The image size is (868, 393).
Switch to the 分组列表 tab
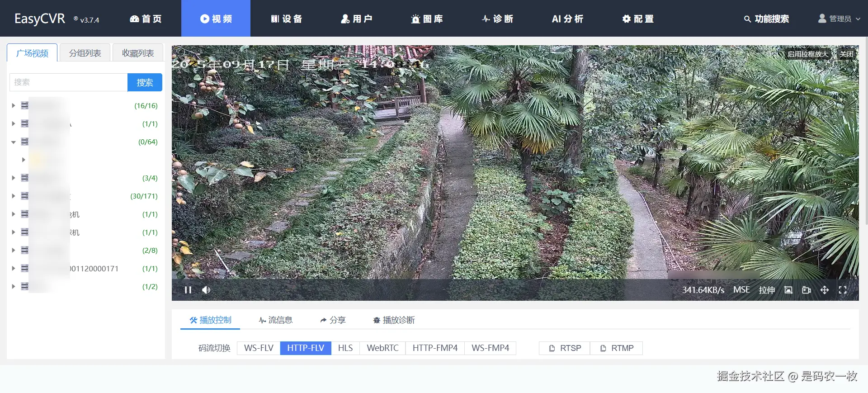click(85, 53)
